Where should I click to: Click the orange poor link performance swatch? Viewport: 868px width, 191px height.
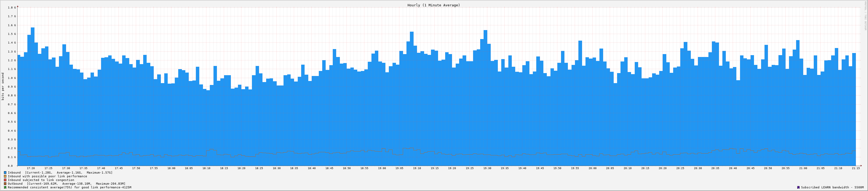(x=5, y=176)
